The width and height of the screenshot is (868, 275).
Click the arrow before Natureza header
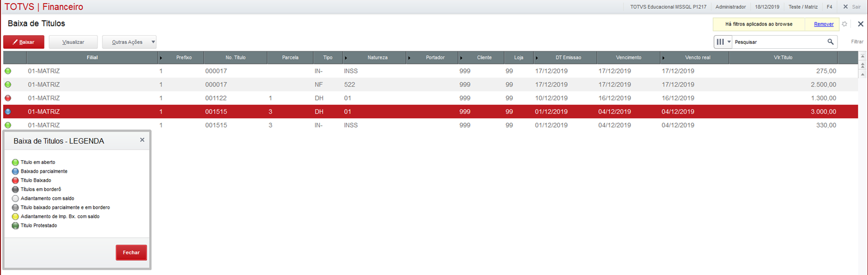click(346, 58)
